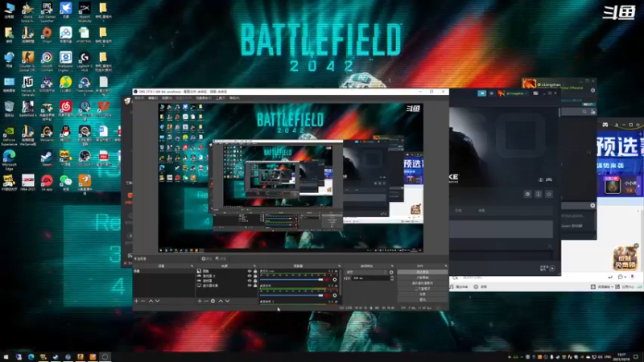This screenshot has width=644, height=362.
Task: Toggle lock on display capture source row
Action: click(255, 286)
